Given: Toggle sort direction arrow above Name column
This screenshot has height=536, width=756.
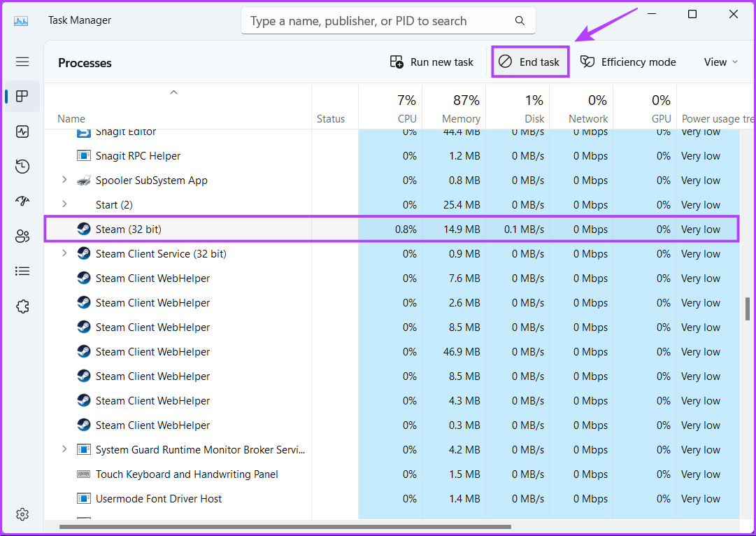Looking at the screenshot, I should (x=174, y=92).
